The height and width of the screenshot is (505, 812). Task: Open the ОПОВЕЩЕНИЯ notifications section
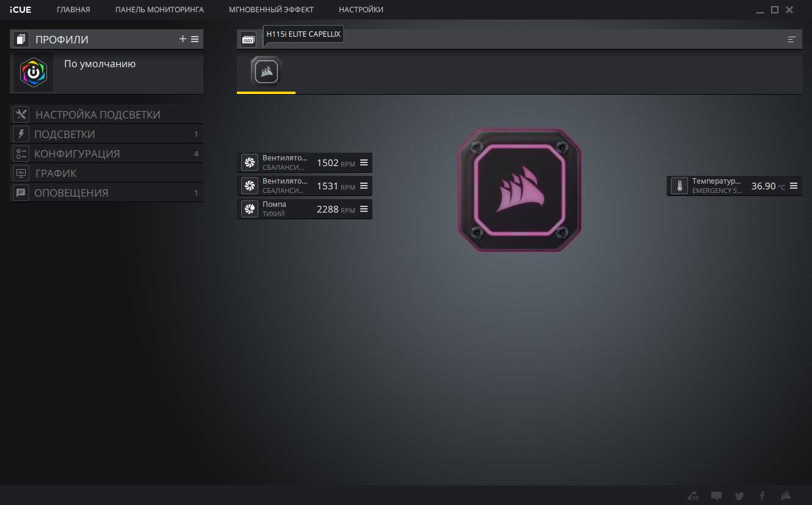71,193
